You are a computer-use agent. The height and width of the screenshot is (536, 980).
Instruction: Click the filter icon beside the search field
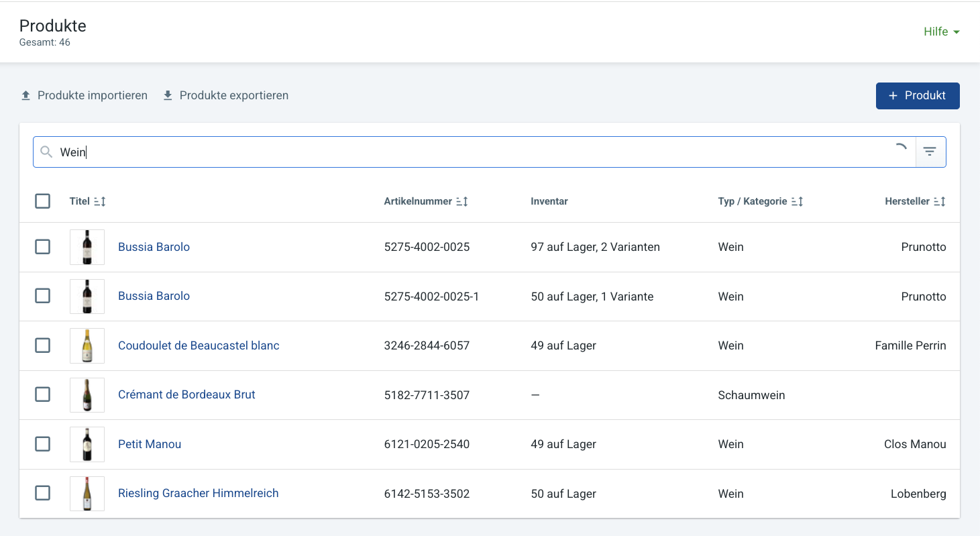930,152
